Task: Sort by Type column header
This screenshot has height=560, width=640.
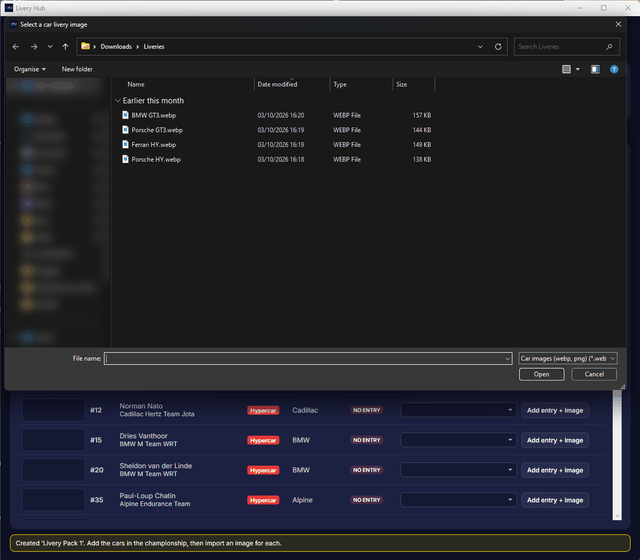Action: (340, 84)
